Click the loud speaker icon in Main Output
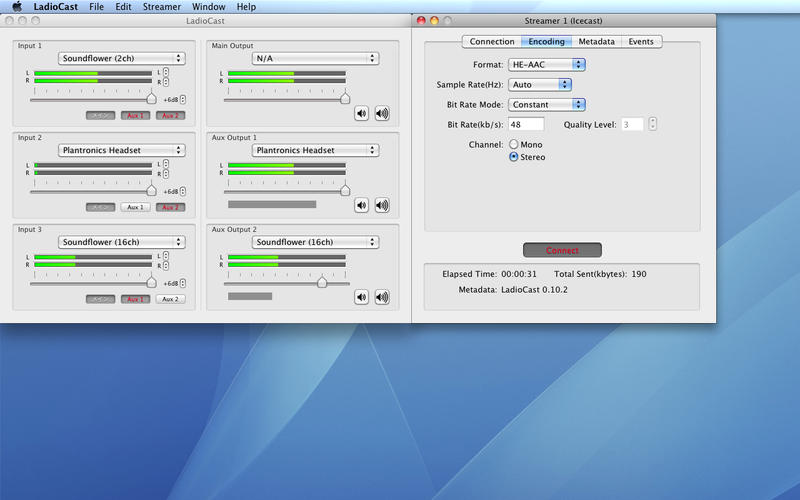This screenshot has width=800, height=500. [x=381, y=113]
